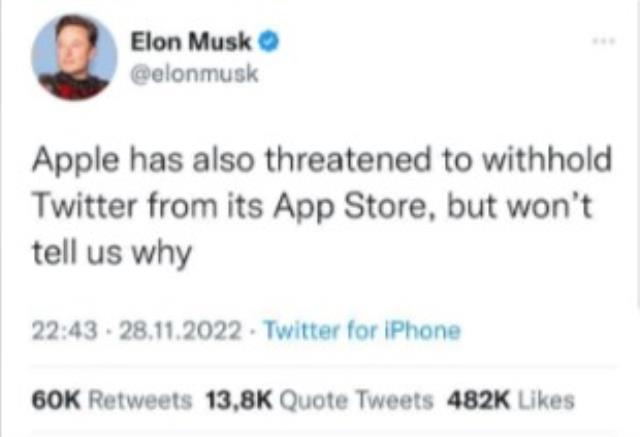This screenshot has width=640, height=437.
Task: Click the blue verified checkmark badge
Action: (269, 42)
